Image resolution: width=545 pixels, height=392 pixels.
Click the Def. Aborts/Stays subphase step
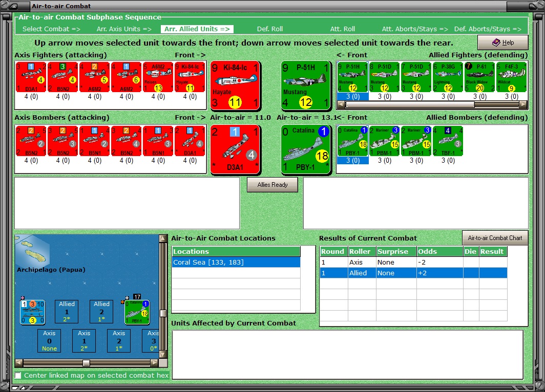(x=488, y=29)
